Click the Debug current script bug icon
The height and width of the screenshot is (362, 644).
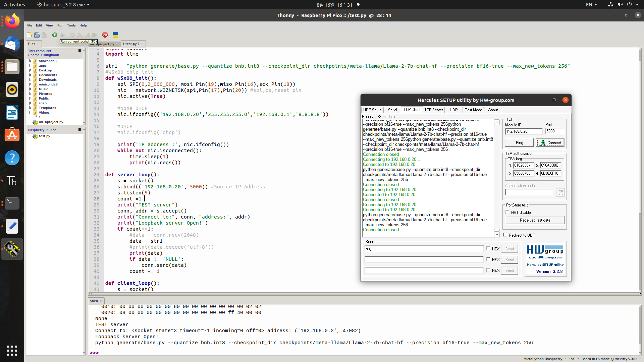click(x=62, y=35)
